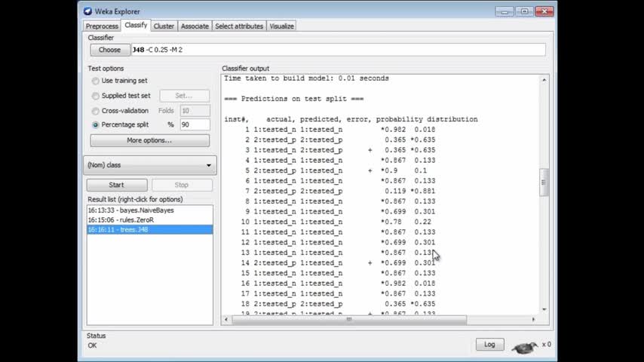Open More options... dialog

tap(149, 140)
